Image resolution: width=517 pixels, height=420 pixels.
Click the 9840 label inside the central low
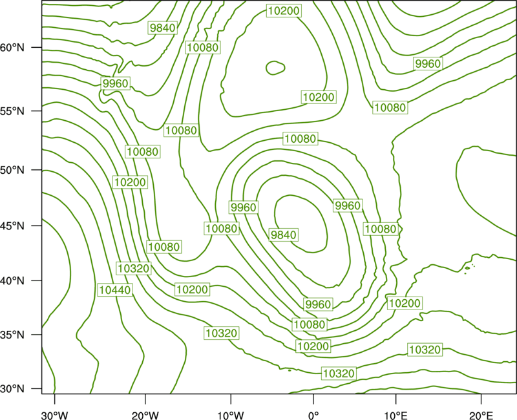click(x=284, y=235)
